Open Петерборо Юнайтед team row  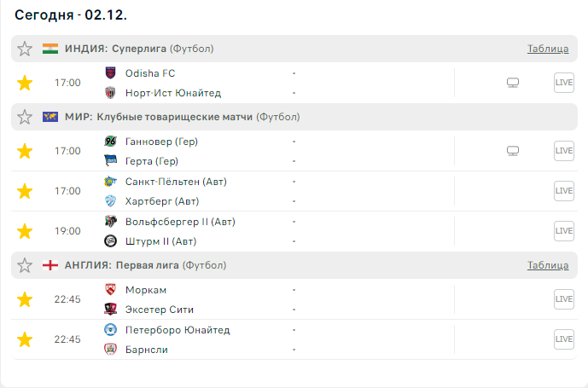click(x=178, y=330)
